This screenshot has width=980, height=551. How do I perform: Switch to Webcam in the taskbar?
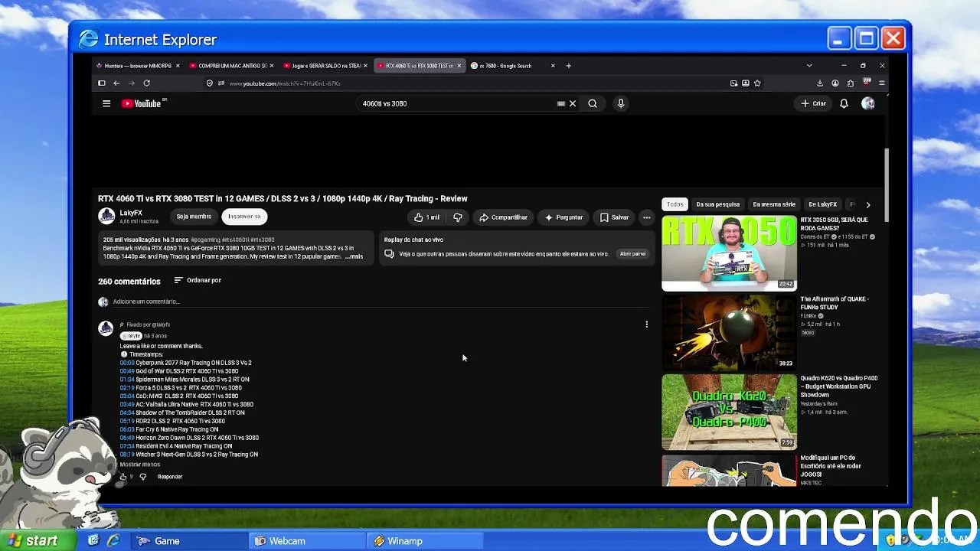pos(308,541)
